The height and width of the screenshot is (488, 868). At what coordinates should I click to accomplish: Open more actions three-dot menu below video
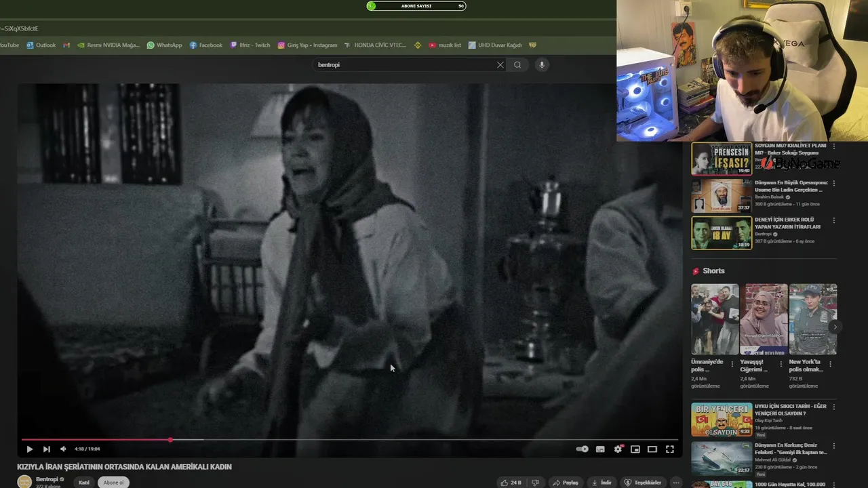click(676, 483)
